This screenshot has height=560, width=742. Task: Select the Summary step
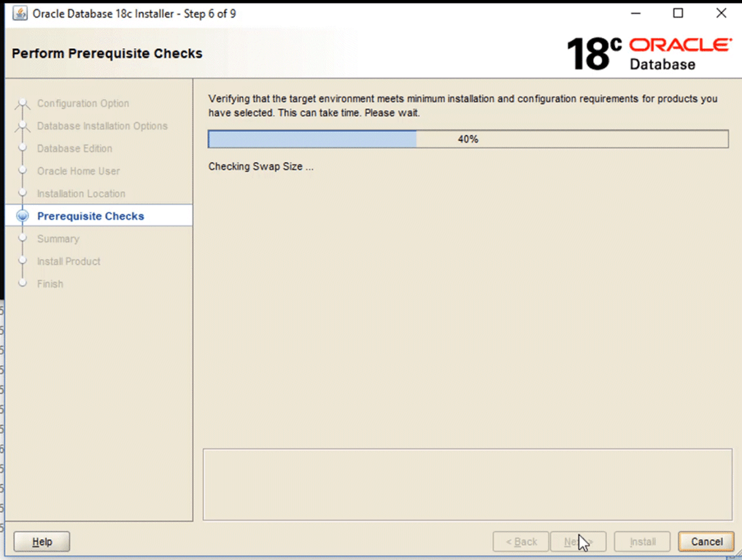pyautogui.click(x=58, y=239)
